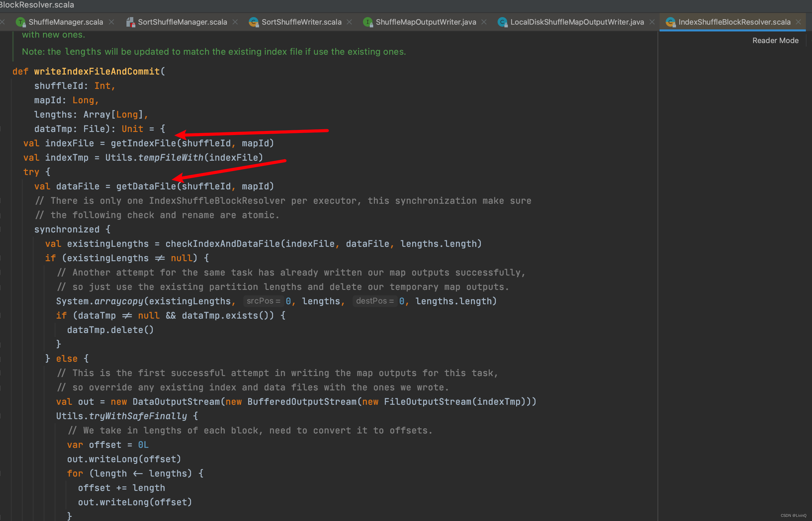Image resolution: width=812 pixels, height=521 pixels.
Task: Close the SortShuffleWriter.scala tab
Action: [x=349, y=22]
